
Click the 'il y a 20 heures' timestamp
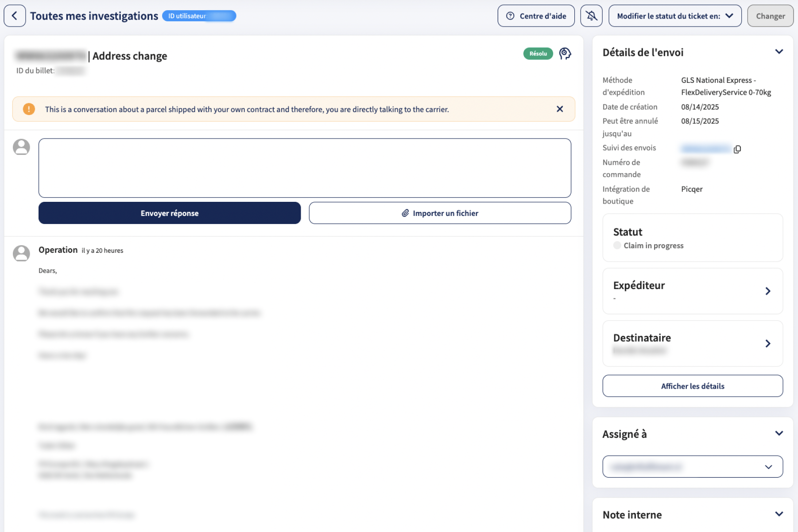point(102,251)
